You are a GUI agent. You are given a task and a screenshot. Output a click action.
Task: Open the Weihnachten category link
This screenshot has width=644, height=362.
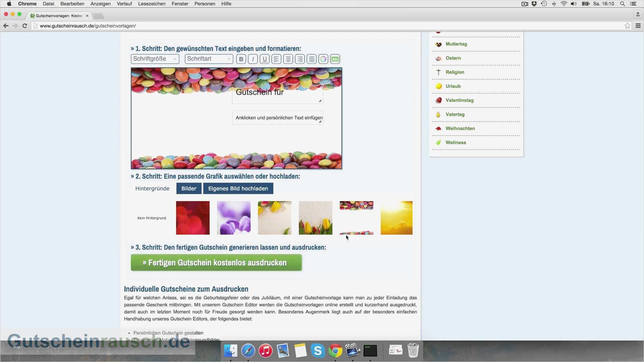click(460, 128)
